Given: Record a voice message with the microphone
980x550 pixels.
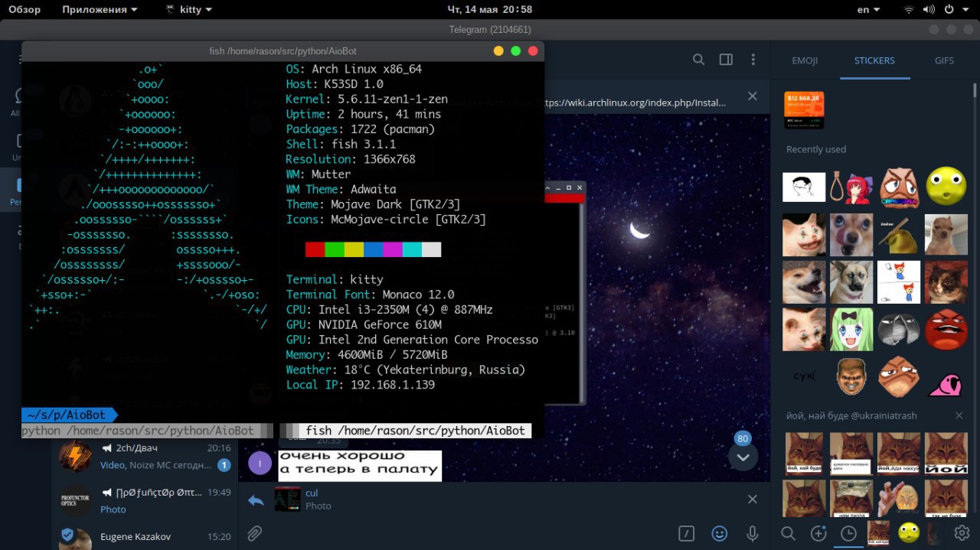Looking at the screenshot, I should [x=753, y=533].
